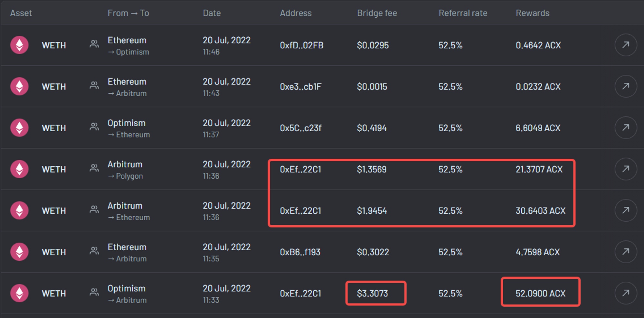The height and width of the screenshot is (318, 644).
Task: Open external link for 11:33 Optimism to Arbitrum transfer
Action: point(626,293)
